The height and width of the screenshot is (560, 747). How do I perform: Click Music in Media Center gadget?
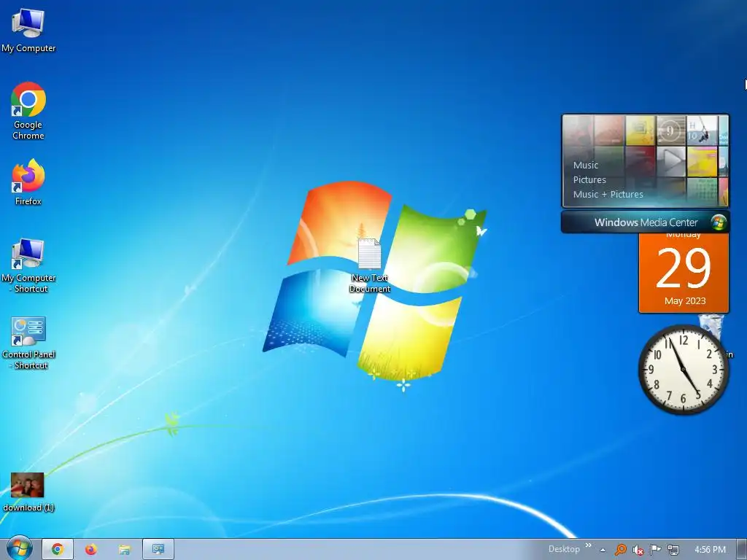[586, 166]
